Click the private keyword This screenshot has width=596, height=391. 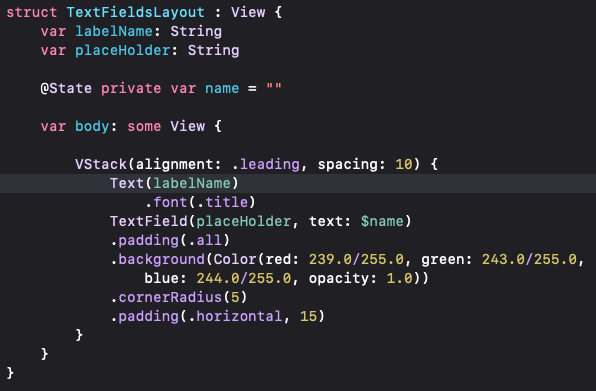click(x=131, y=89)
